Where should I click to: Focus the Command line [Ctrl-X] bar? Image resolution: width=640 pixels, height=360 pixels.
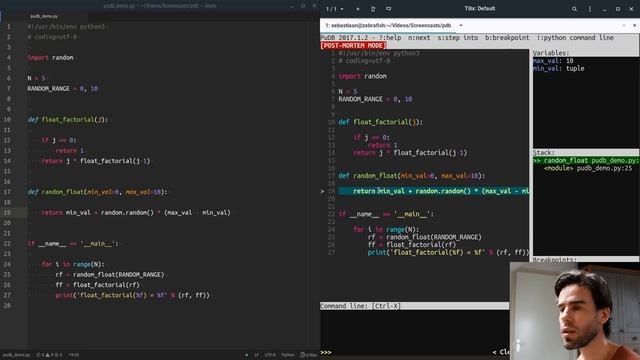414,306
